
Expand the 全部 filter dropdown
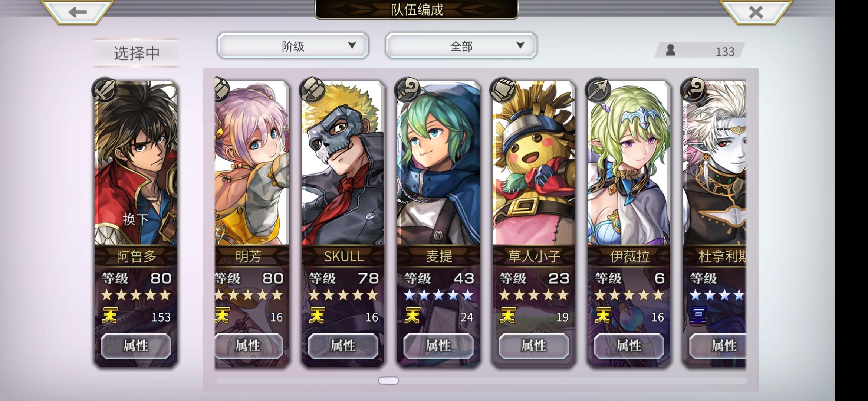pyautogui.click(x=461, y=46)
